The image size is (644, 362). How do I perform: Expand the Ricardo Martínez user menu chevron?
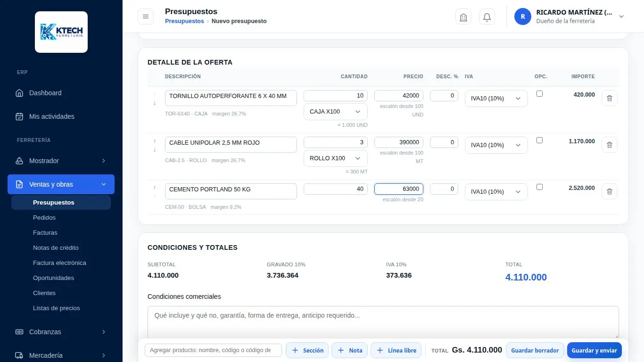(621, 16)
